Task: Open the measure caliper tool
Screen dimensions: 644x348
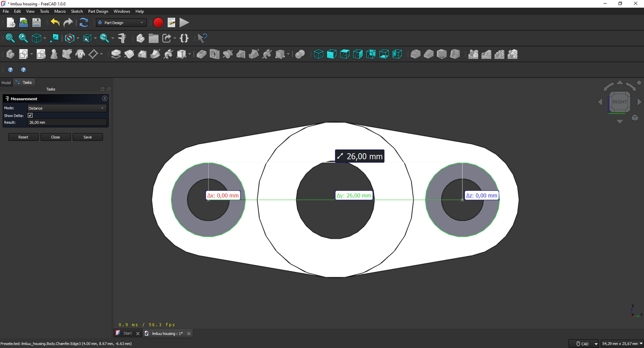Action: 122,38
